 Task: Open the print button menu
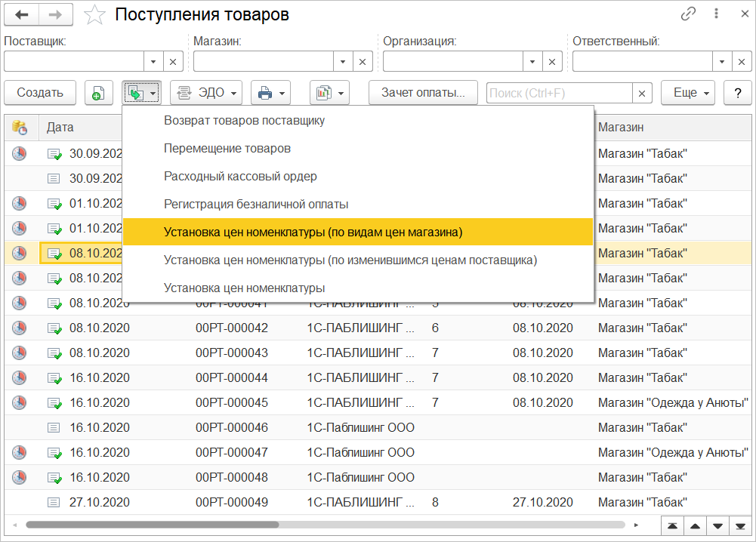(x=270, y=93)
